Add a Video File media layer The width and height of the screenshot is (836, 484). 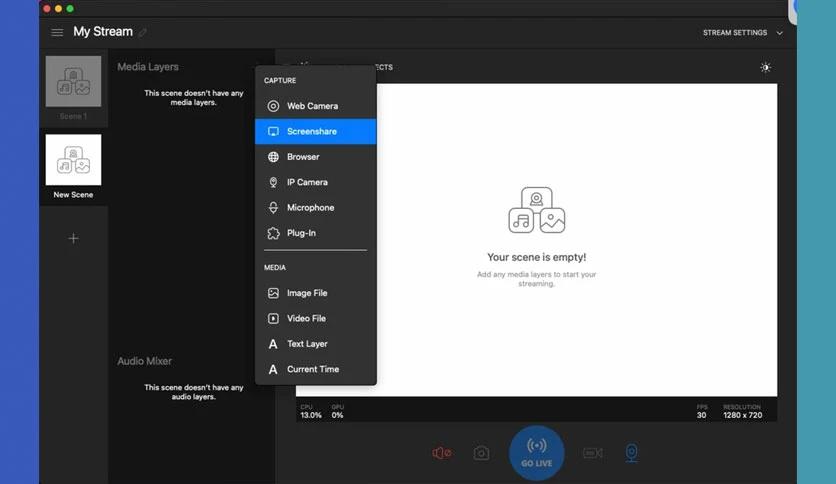pyautogui.click(x=306, y=318)
